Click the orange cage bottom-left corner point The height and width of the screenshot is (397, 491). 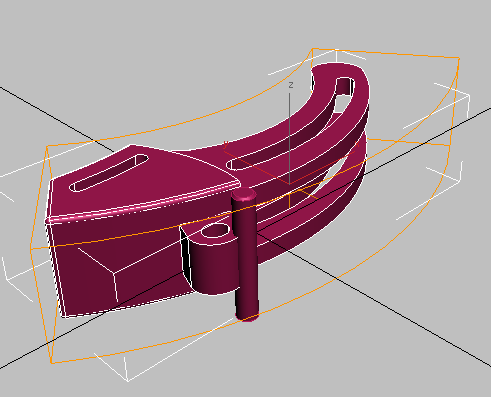pyautogui.click(x=52, y=363)
